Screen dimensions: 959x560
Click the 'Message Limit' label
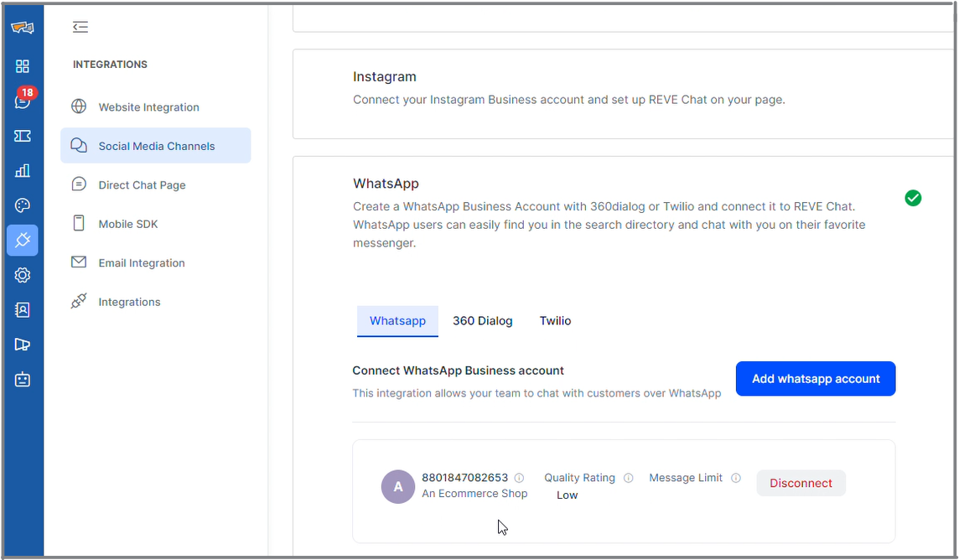686,478
